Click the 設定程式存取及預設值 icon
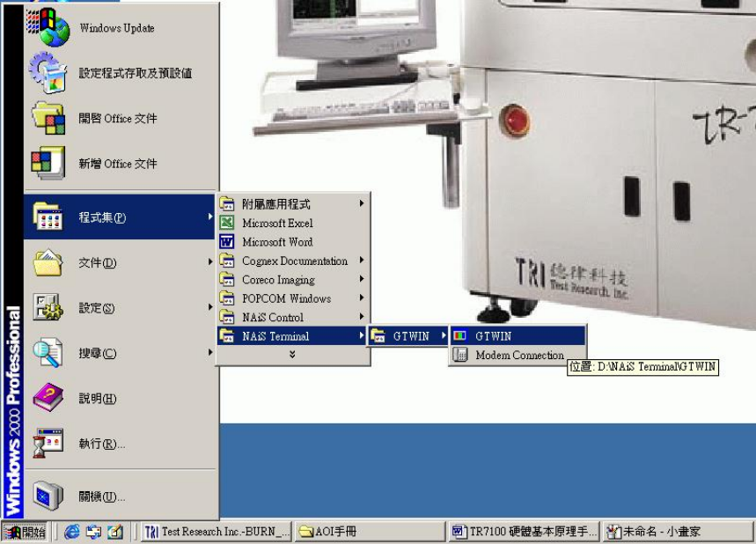This screenshot has height=544, width=756. click(48, 72)
